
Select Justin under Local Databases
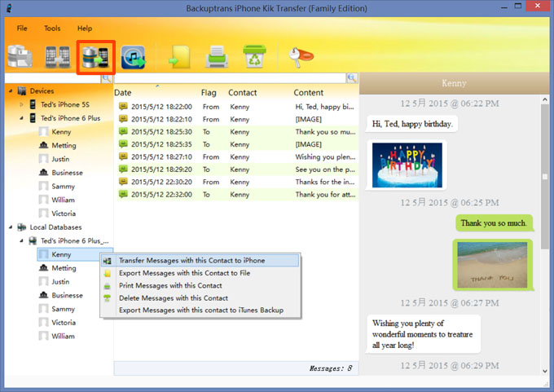point(60,282)
